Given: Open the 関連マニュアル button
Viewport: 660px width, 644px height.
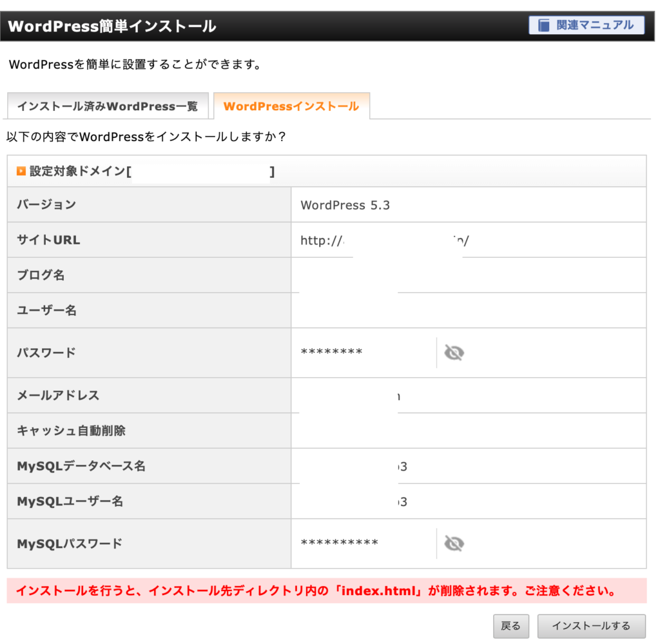Looking at the screenshot, I should (587, 25).
